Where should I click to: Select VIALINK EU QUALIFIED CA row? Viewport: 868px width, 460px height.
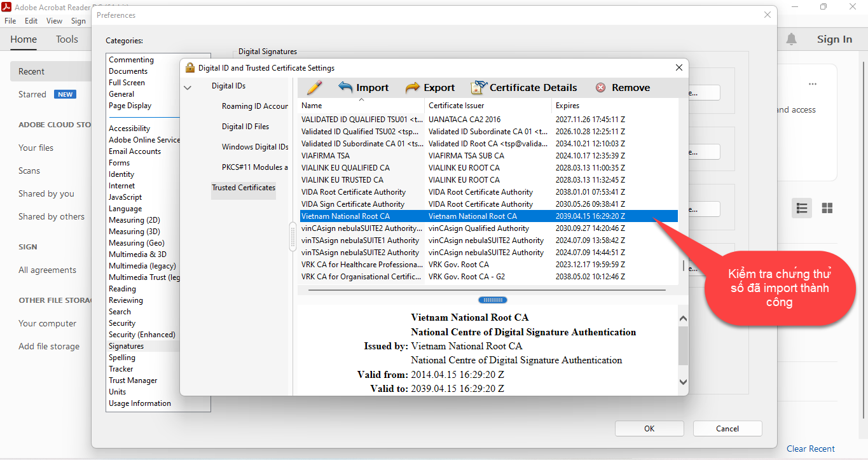pos(488,168)
